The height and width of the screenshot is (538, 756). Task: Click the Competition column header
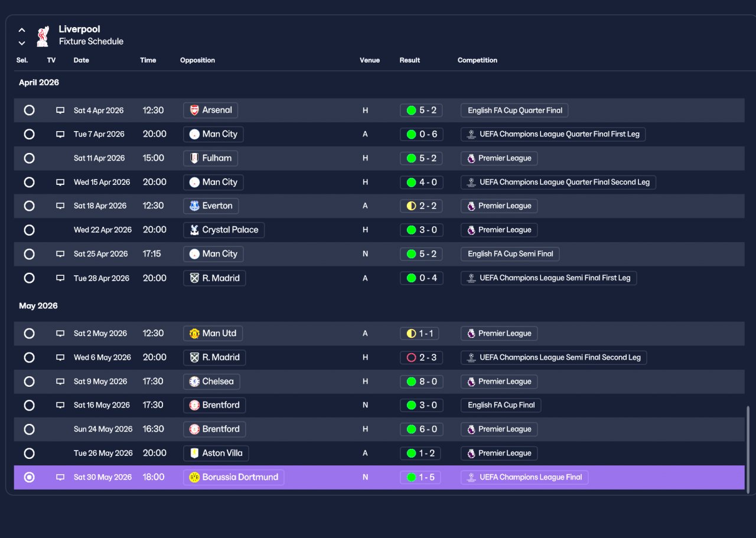coord(477,60)
